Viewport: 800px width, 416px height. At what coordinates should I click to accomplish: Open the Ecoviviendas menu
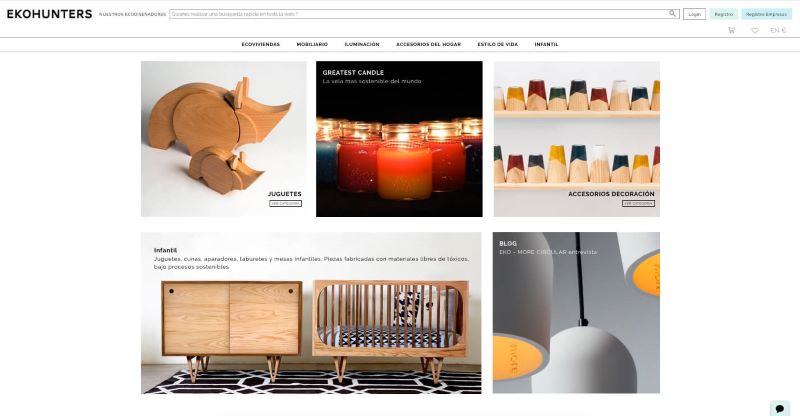261,44
